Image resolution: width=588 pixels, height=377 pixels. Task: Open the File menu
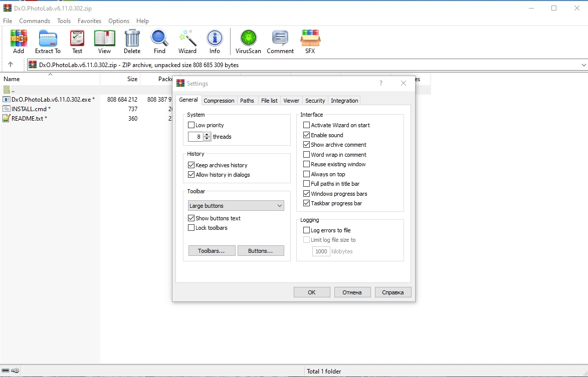point(8,21)
